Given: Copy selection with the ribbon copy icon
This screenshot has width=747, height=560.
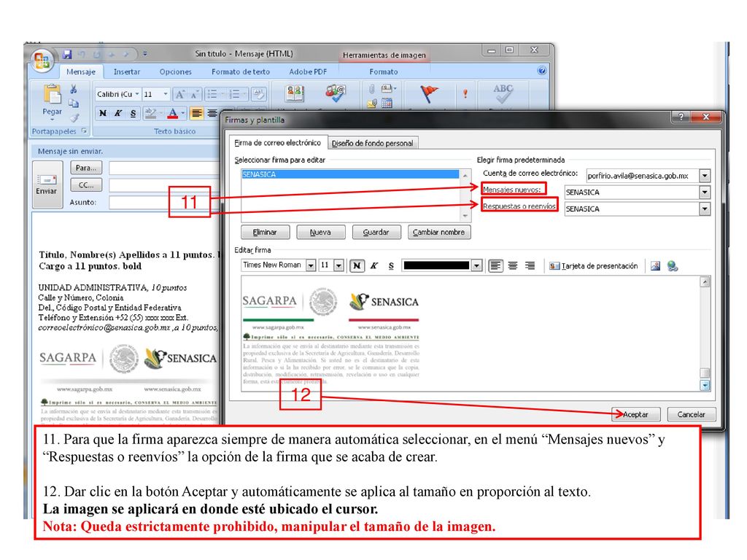Looking at the screenshot, I should pos(74,104).
